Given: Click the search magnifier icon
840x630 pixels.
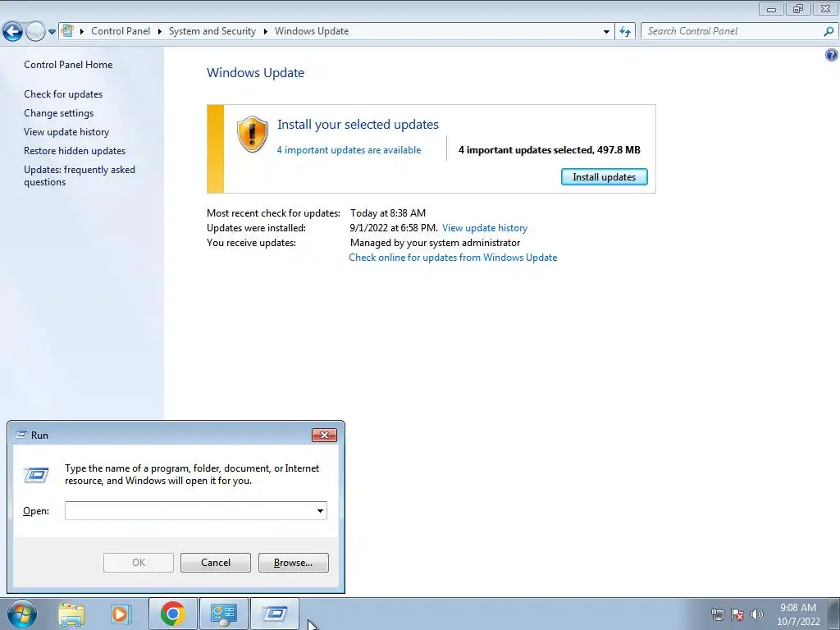Looking at the screenshot, I should coord(829,31).
